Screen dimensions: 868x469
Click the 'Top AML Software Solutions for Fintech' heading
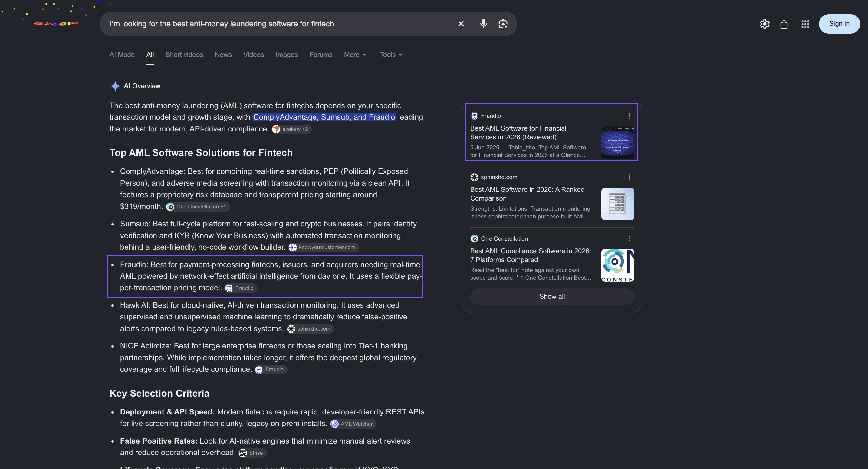201,153
